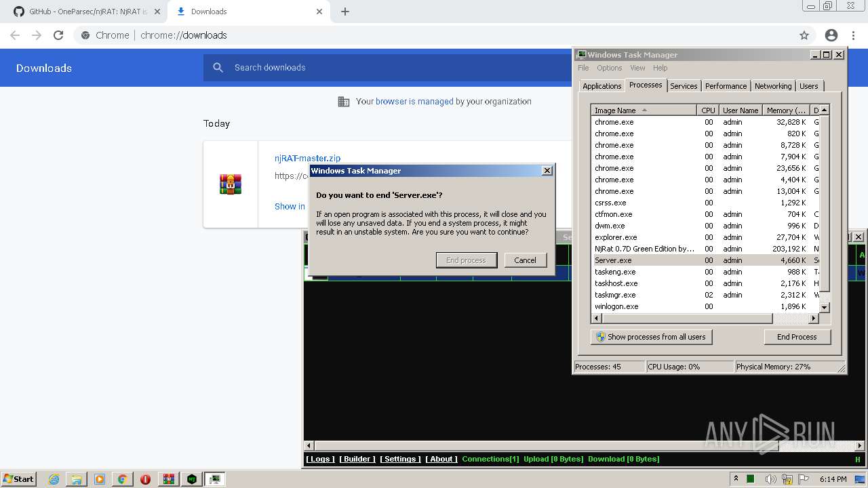Switch to Chrome via taskbar icon

pos(122,479)
